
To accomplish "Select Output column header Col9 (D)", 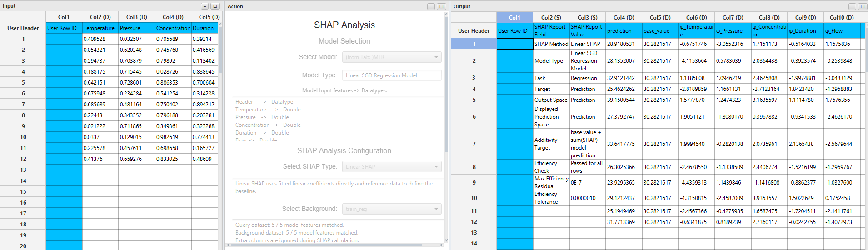I will pyautogui.click(x=806, y=17).
